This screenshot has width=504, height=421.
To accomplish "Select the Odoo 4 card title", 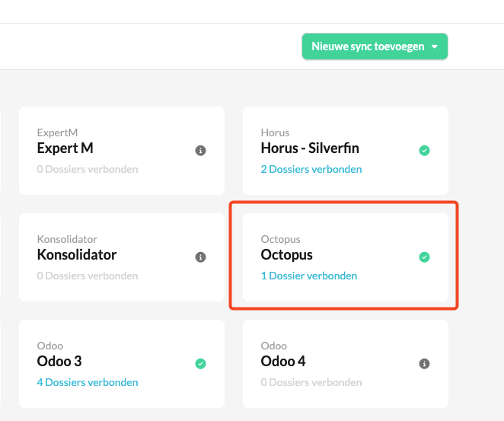I will (x=283, y=361).
